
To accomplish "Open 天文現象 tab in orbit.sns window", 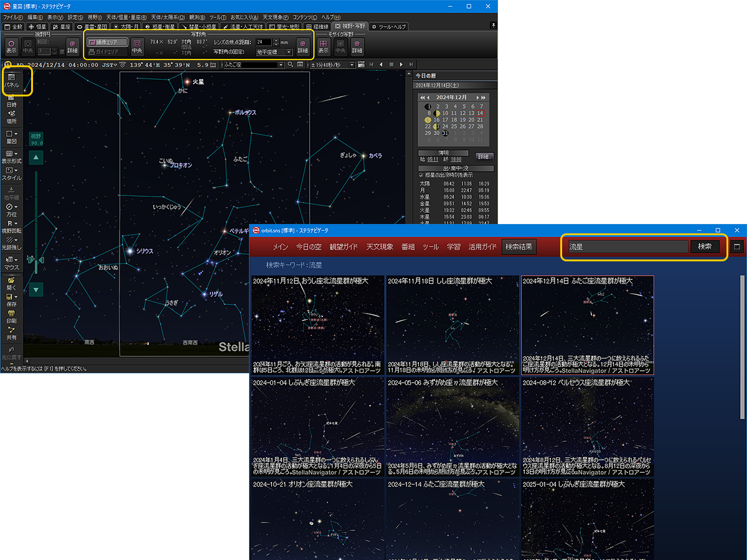I will [380, 247].
